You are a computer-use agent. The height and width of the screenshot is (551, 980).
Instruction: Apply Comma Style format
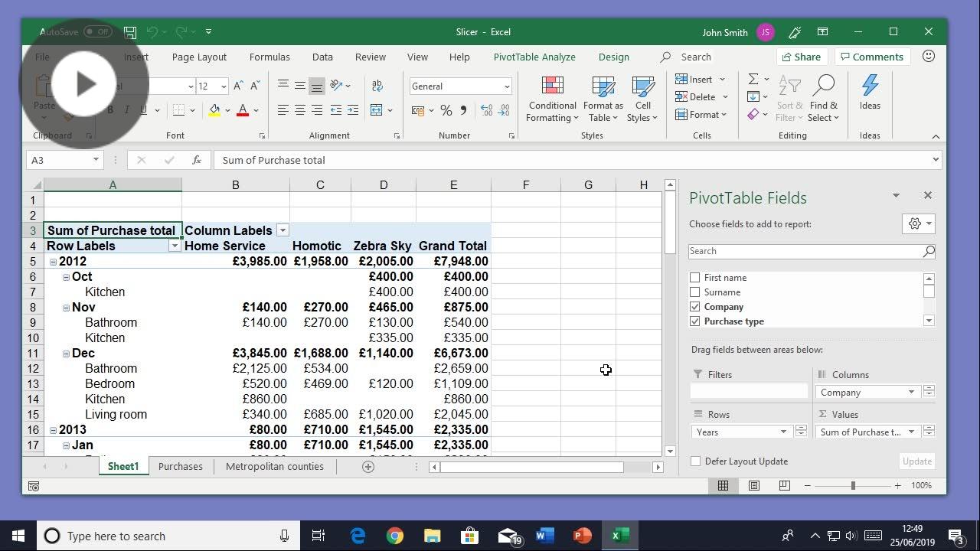463,110
